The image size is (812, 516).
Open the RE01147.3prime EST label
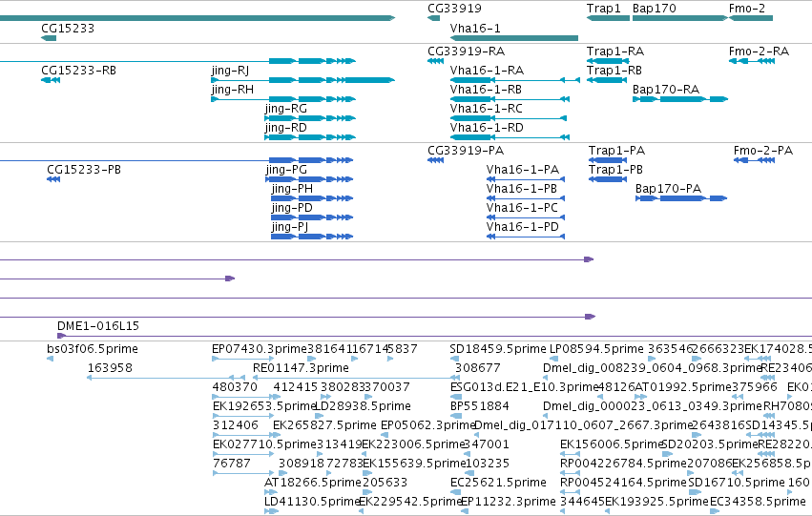301,368
